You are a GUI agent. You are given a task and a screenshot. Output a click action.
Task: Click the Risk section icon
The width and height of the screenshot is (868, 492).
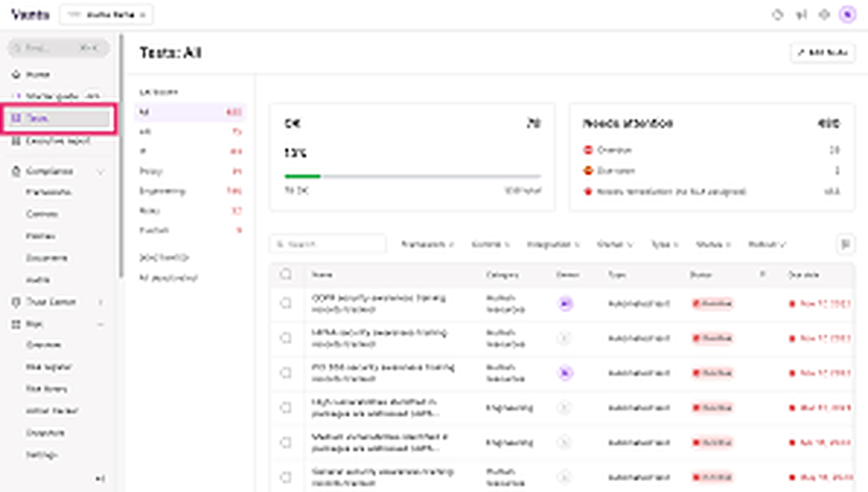[17, 324]
